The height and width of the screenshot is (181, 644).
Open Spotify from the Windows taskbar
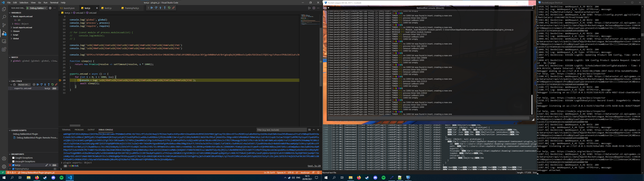click(62, 177)
